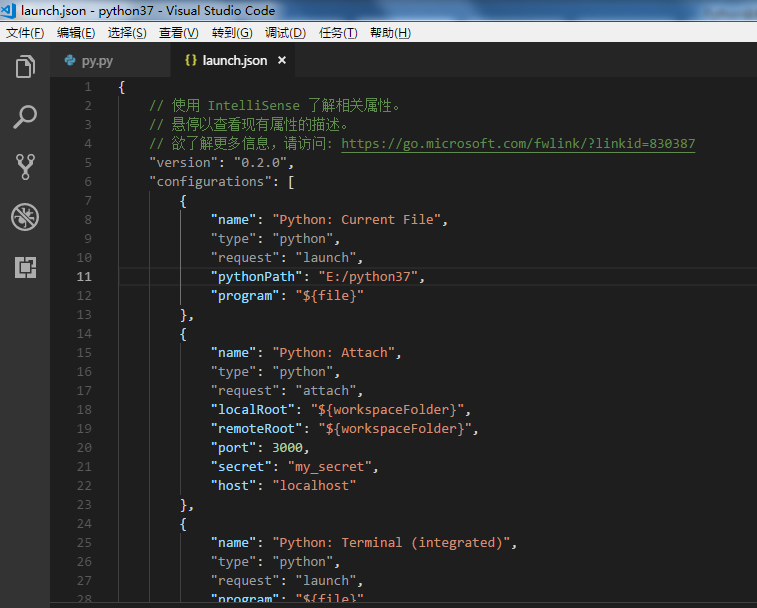Open the Source Control view icon
The image size is (757, 608).
25,167
